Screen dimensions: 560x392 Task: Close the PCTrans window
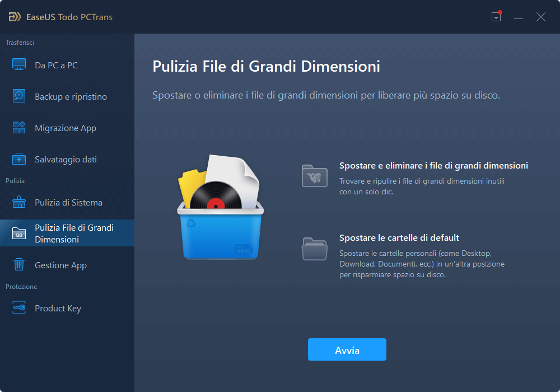541,17
